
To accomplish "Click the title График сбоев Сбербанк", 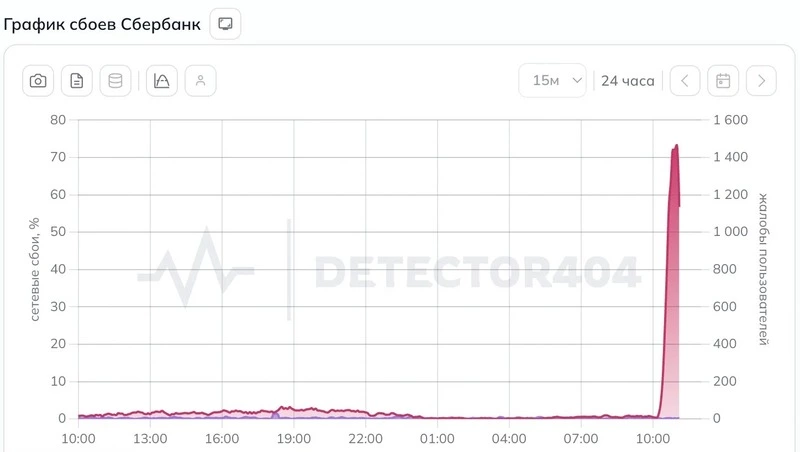I will 102,23.
